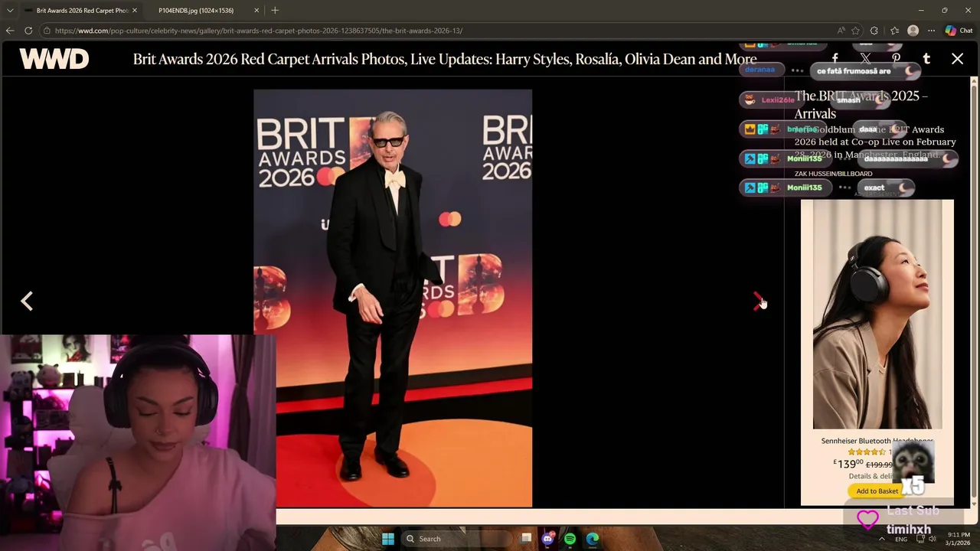Close the Brit Awards tab

[x=134, y=11]
